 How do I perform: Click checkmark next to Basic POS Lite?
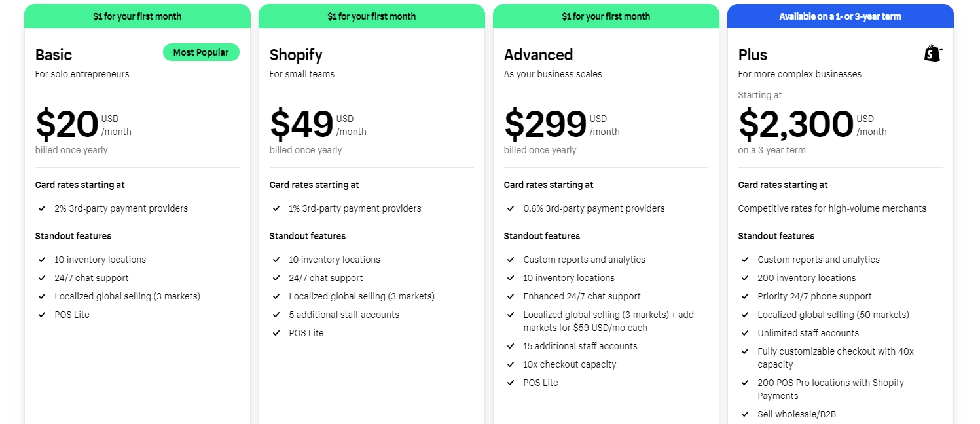pos(42,315)
